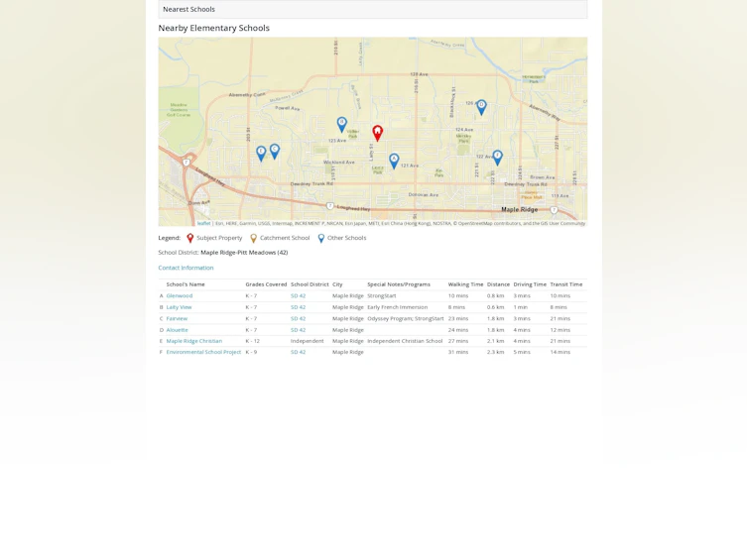Click the red Subject Property legend icon
This screenshot has height=560, width=747.
[190, 238]
